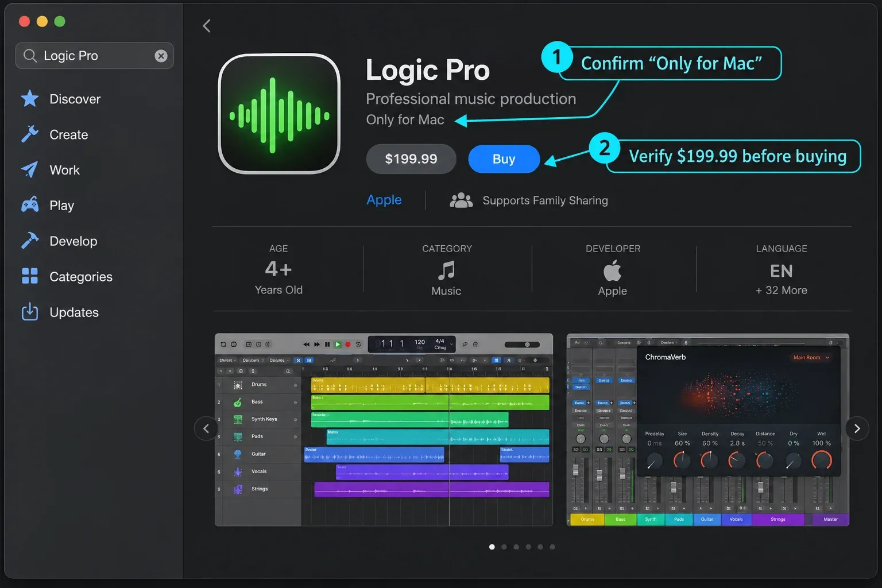The width and height of the screenshot is (882, 588).
Task: Select the last carousel page dot
Action: click(552, 547)
